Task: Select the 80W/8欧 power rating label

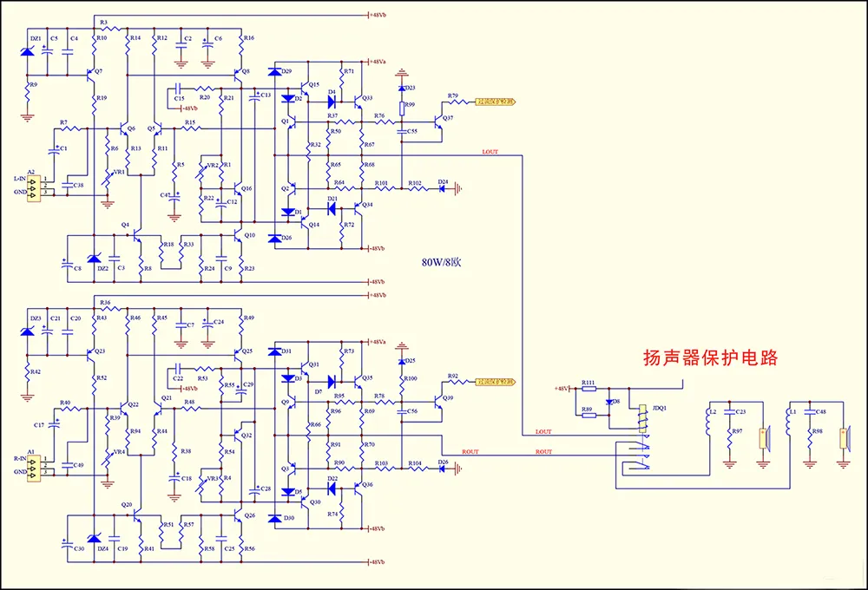Action: point(441,262)
